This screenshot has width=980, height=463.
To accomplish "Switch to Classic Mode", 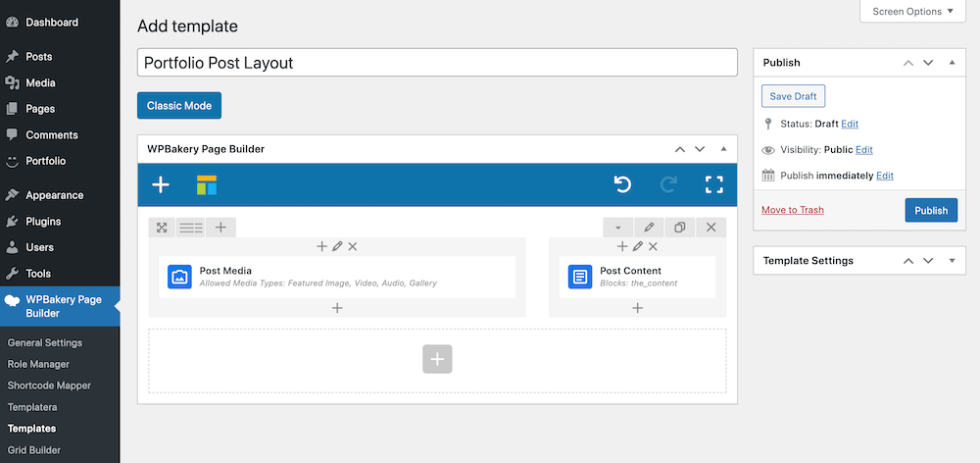I will tap(179, 106).
